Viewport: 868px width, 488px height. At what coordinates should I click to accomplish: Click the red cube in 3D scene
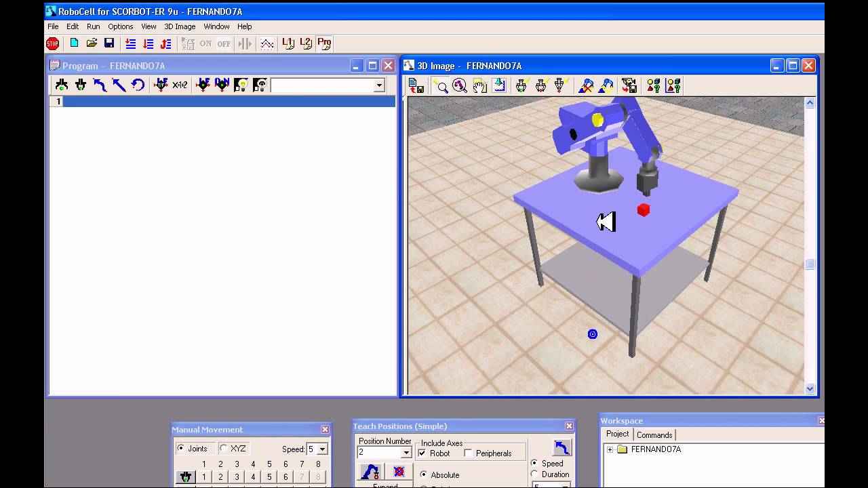(644, 210)
